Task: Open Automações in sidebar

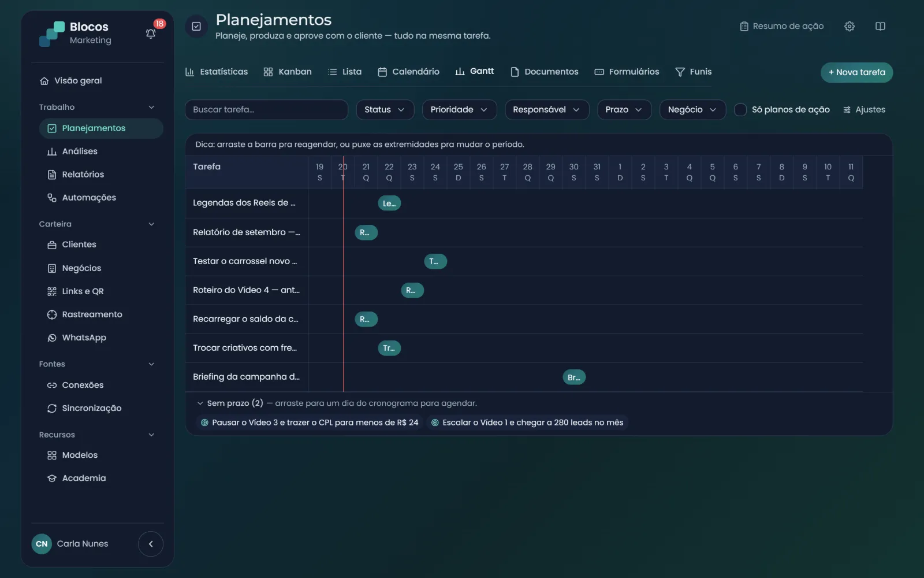Action: [x=101, y=198]
